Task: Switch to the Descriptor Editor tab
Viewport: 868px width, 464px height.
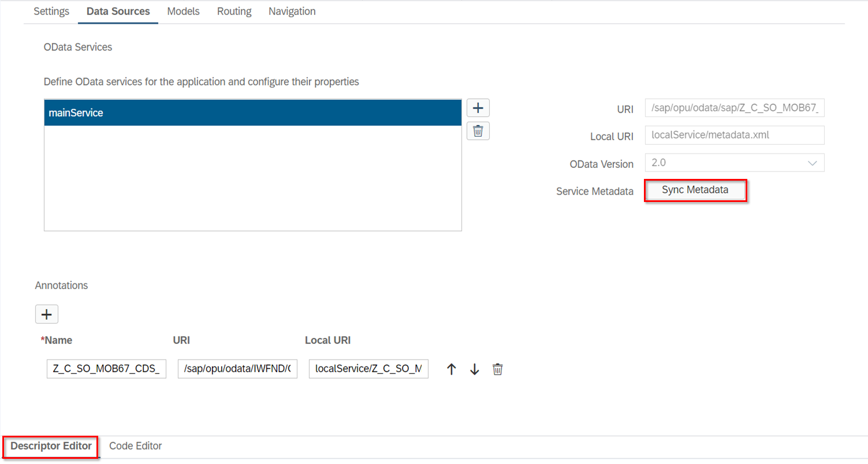Action: tap(51, 446)
